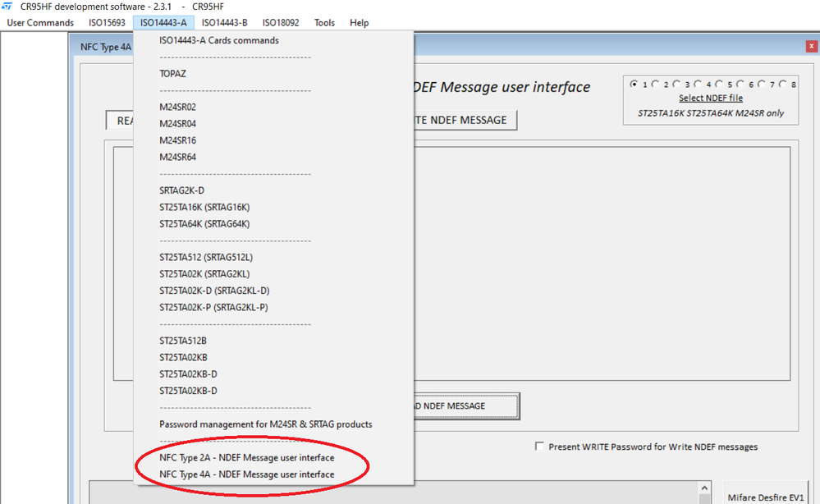
Task: Click the READ NDEF MESSAGE button
Action: coord(466,406)
